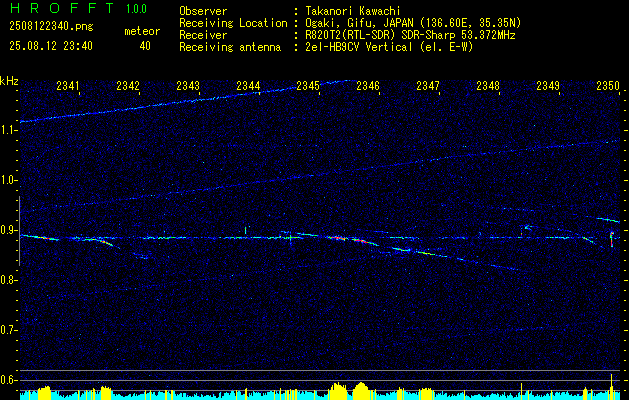This screenshot has width=629, height=400.
Task: Click receiver R820T2(RTL-SDR) SDR-Sharp 53.372MHz text
Action: click(410, 35)
